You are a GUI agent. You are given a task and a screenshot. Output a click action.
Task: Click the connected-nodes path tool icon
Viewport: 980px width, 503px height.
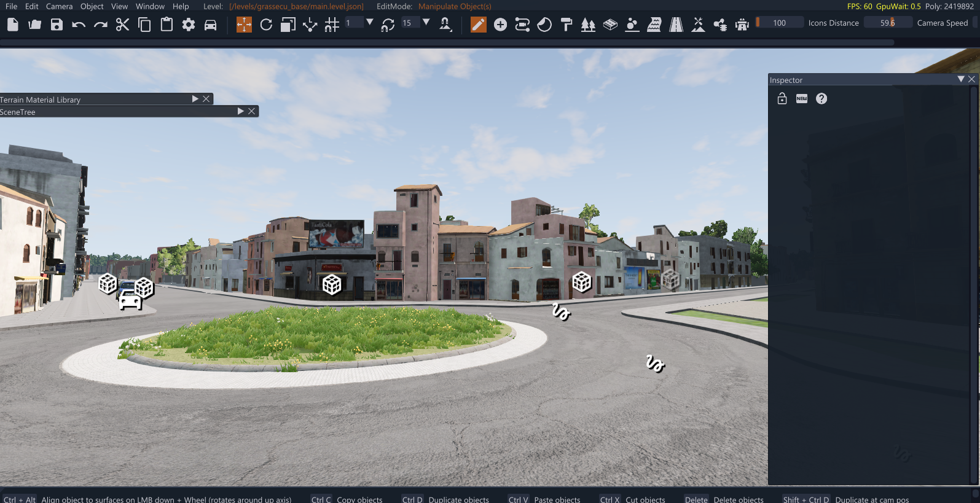[x=522, y=25]
